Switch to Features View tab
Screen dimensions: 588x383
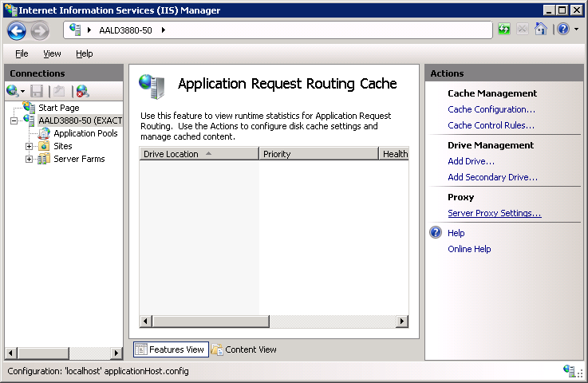pos(171,349)
